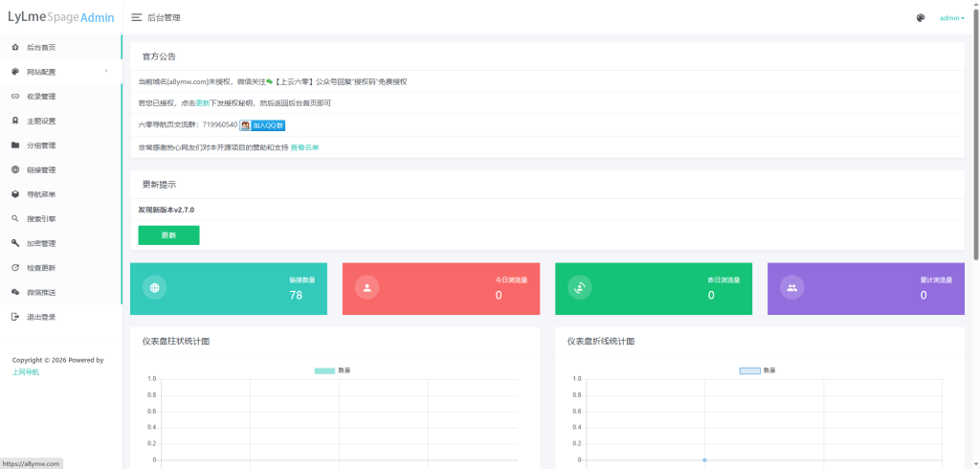Open 检查更新 menu item

60,268
